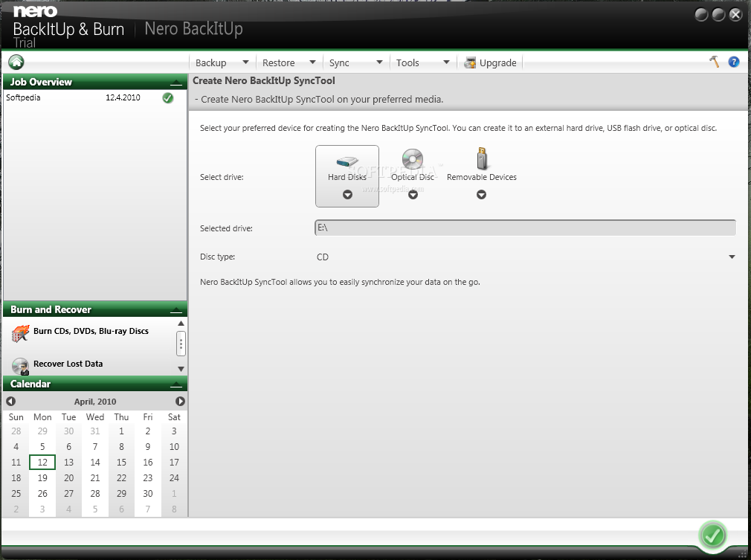The image size is (751, 560).
Task: Expand the Sync menu arrow
Action: pos(380,62)
